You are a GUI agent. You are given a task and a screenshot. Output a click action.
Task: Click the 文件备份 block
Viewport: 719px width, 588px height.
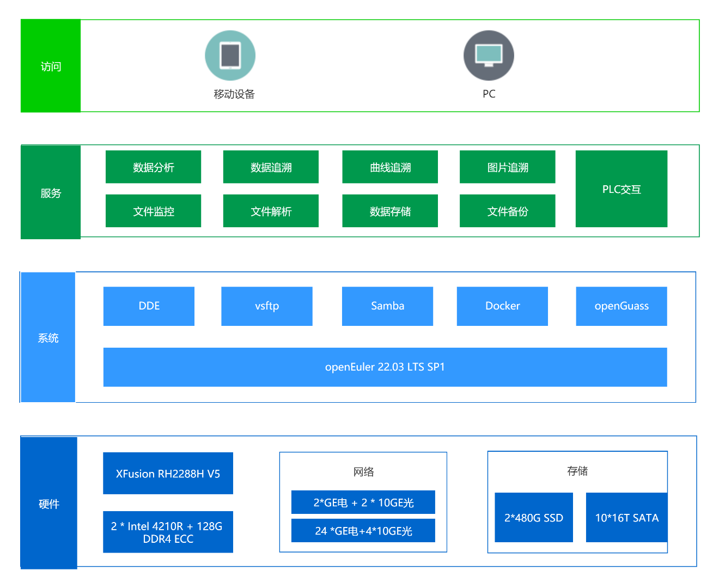tap(507, 211)
